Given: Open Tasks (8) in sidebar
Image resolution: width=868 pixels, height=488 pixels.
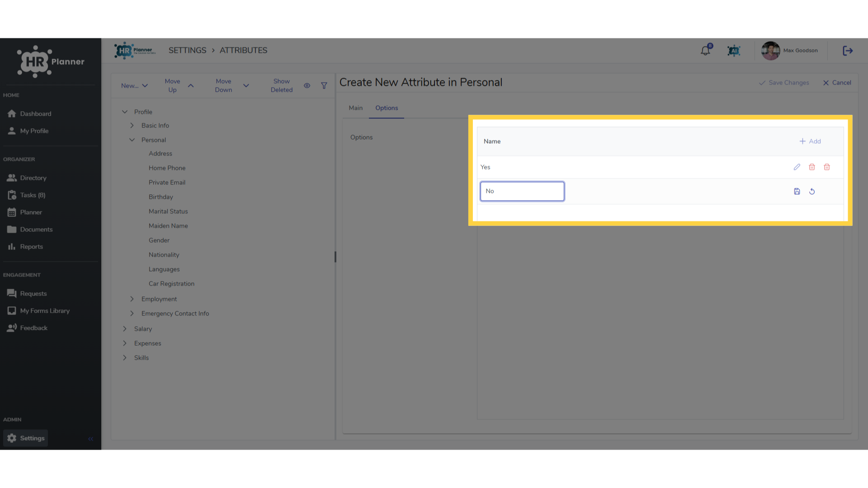Looking at the screenshot, I should (x=26, y=195).
